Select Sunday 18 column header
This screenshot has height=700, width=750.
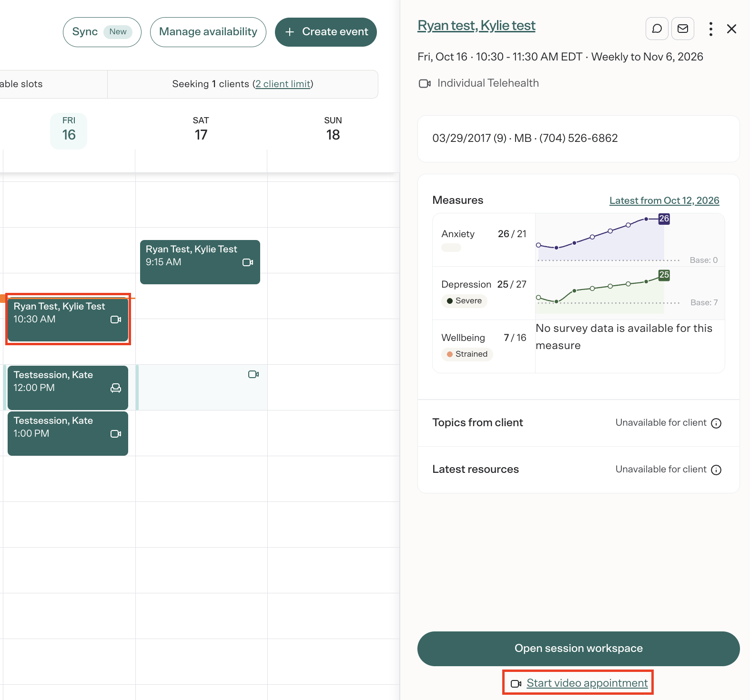(333, 130)
